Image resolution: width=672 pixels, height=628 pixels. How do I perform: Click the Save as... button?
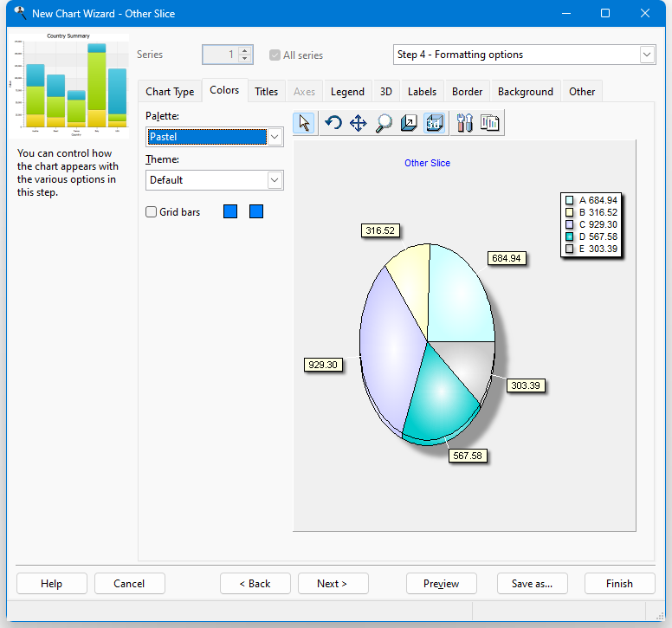point(533,584)
